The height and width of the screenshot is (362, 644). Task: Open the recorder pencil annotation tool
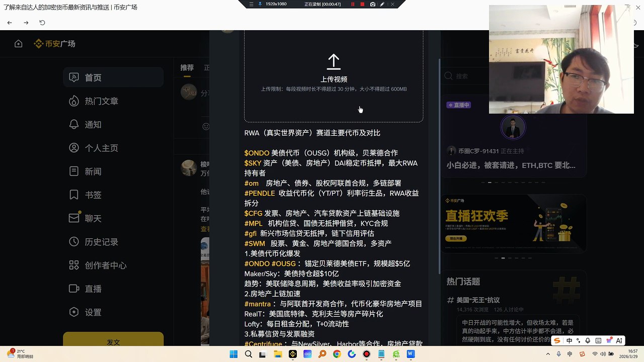[382, 4]
